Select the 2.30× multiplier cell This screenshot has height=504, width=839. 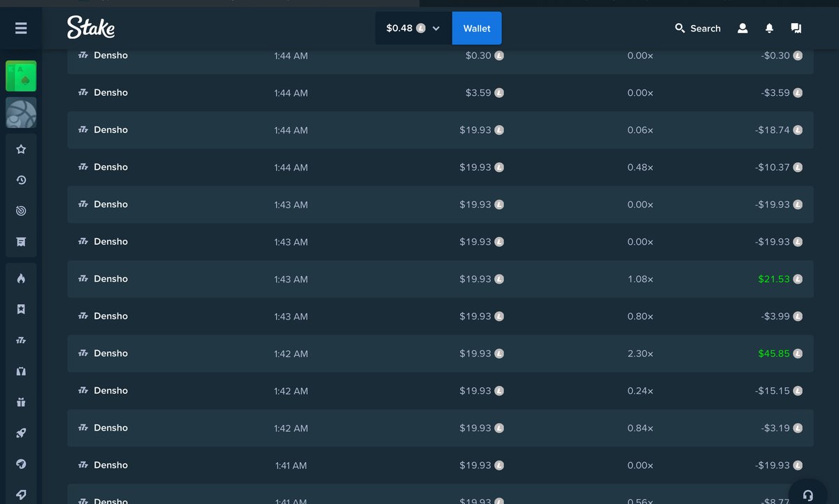click(x=640, y=354)
